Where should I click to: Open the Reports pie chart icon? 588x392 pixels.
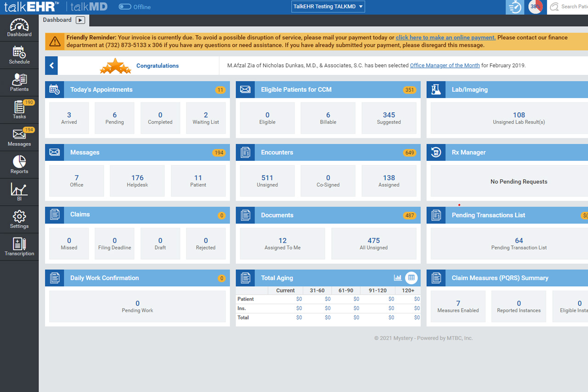click(x=19, y=165)
